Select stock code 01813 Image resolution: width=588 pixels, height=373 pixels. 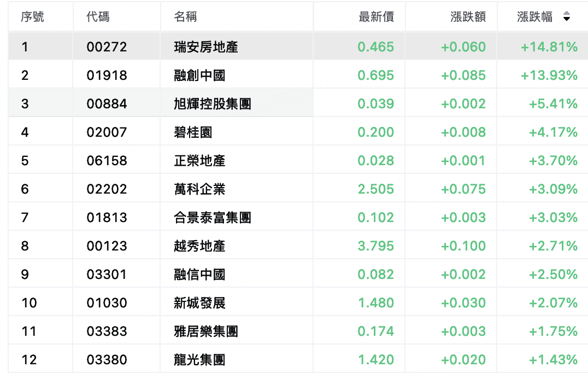tap(107, 218)
